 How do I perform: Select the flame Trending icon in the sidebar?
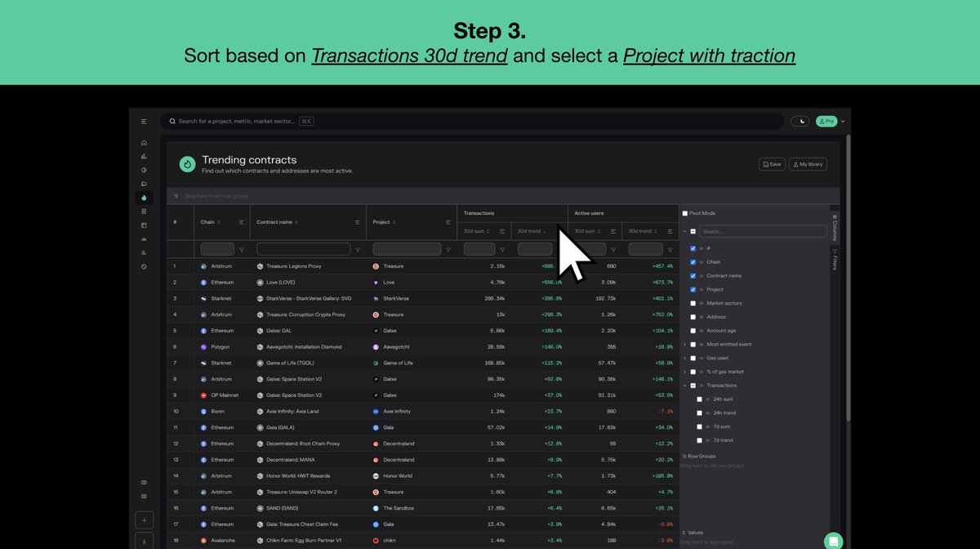click(x=144, y=198)
